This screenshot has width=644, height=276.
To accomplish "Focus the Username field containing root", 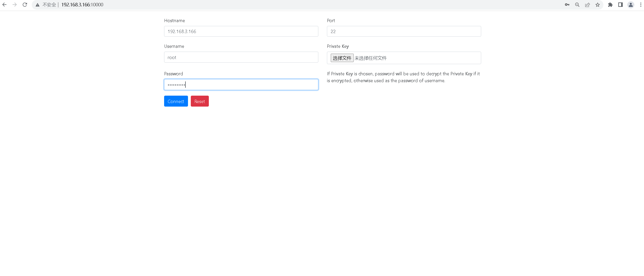I will [241, 57].
